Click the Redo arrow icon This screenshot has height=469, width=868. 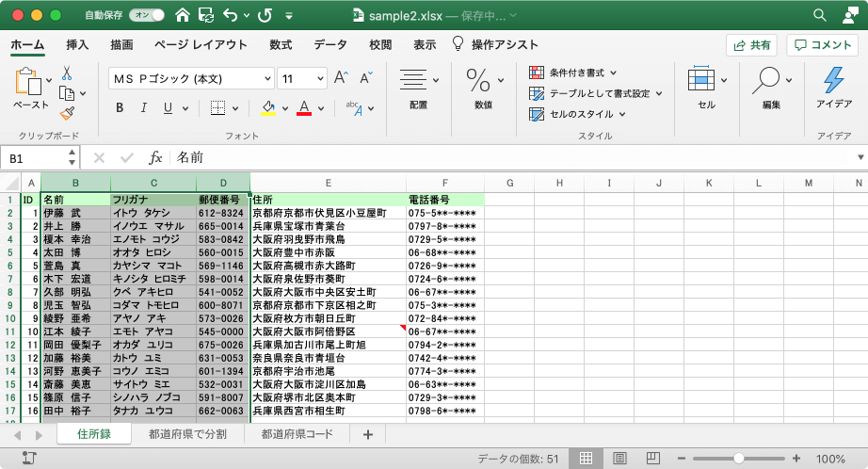[265, 15]
